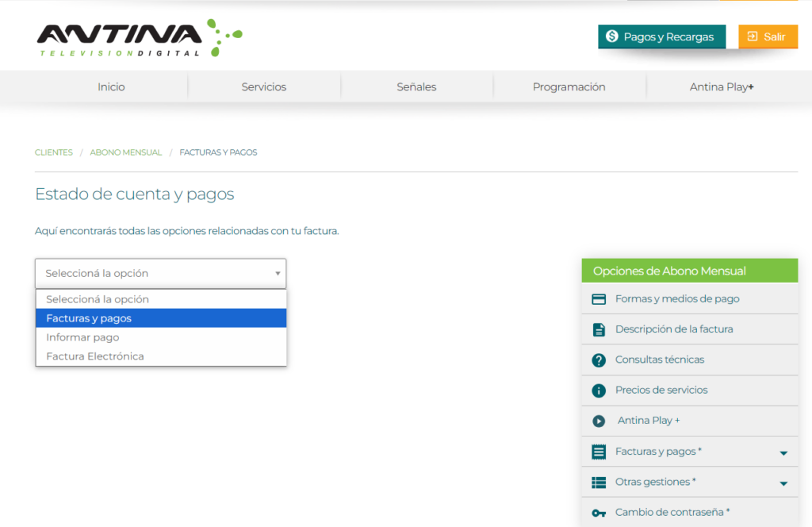Follow the Abono Mensual breadcrumb link
812x527 pixels.
[x=125, y=152]
